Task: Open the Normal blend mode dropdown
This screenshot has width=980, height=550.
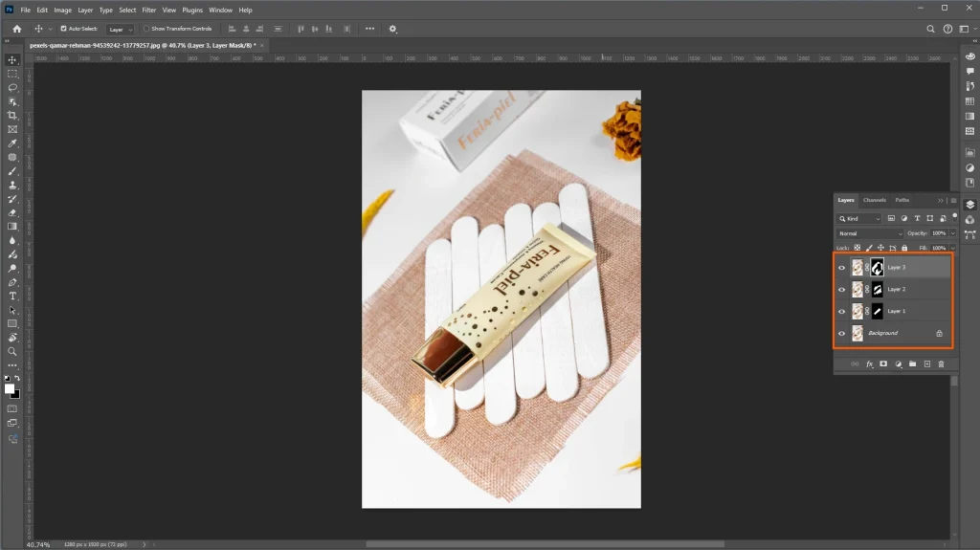Action: (x=870, y=233)
